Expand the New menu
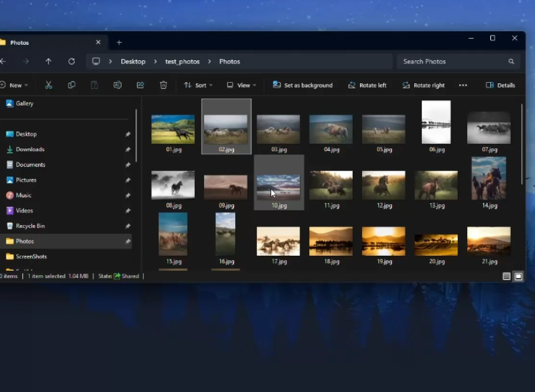The height and width of the screenshot is (392, 535). coord(16,85)
